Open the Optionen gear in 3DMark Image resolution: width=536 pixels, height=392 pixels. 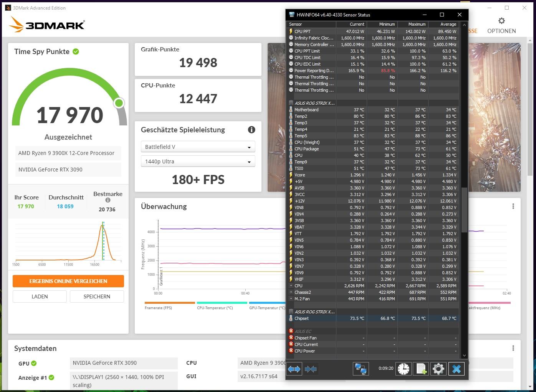coord(501,21)
